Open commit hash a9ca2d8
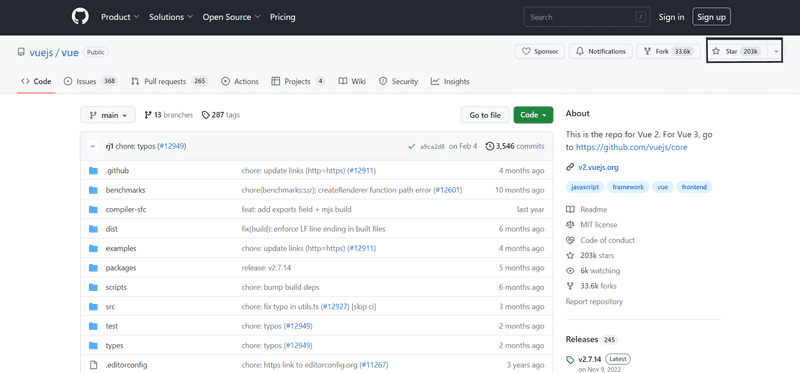 (432, 146)
